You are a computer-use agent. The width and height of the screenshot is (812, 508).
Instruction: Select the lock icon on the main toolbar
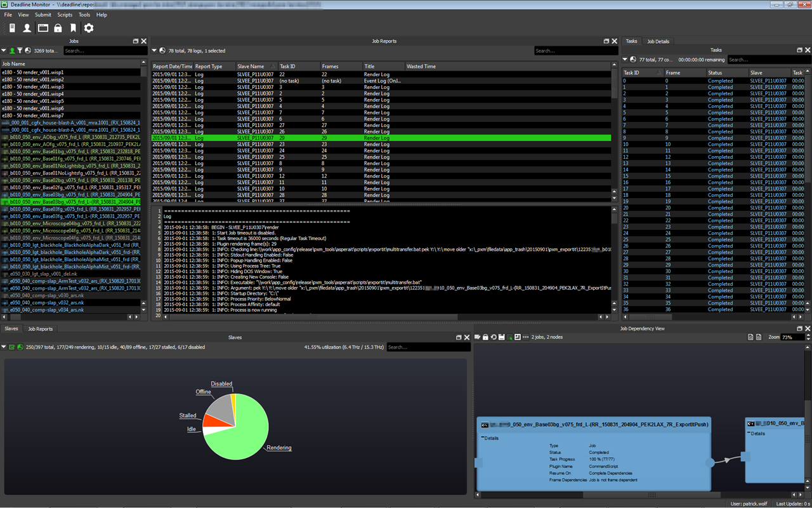pos(57,28)
